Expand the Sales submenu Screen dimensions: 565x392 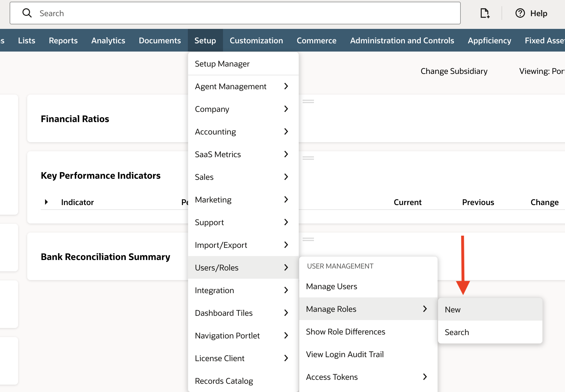(243, 177)
